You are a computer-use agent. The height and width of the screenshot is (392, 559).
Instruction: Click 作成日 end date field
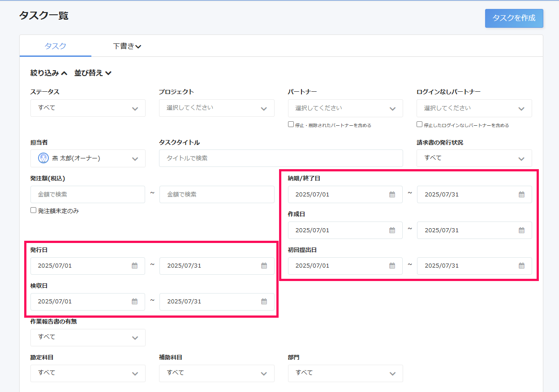pos(474,230)
